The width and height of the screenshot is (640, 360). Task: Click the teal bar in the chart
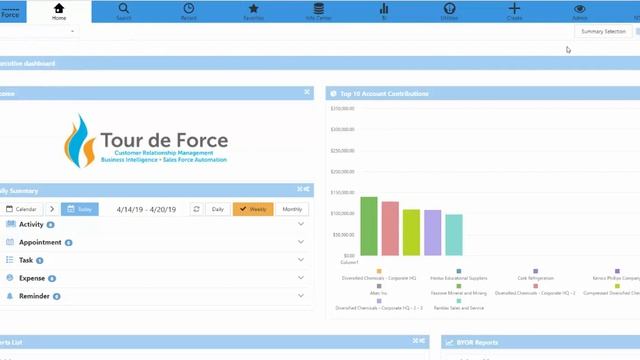[x=454, y=235]
